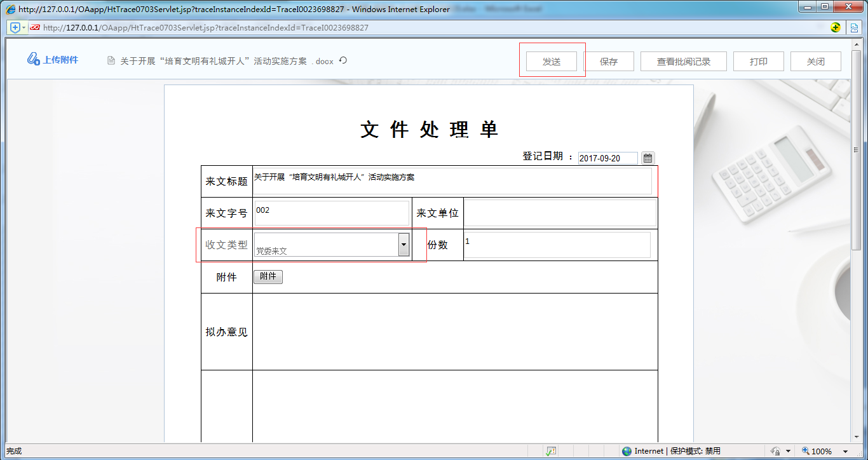This screenshot has height=460, width=868.
Task: Click the security zone icon in status bar
Action: 776,450
